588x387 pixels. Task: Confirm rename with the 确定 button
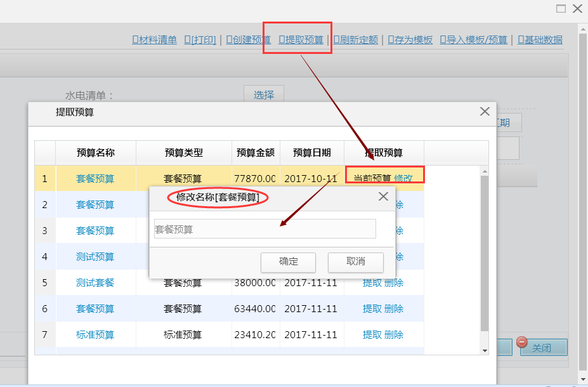point(288,262)
